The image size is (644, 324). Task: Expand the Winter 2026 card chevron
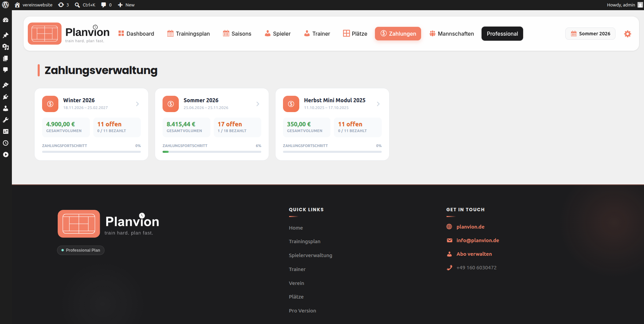point(137,104)
